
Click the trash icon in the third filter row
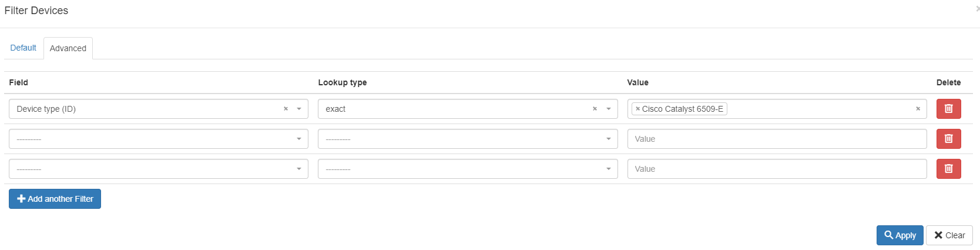pyautogui.click(x=948, y=169)
